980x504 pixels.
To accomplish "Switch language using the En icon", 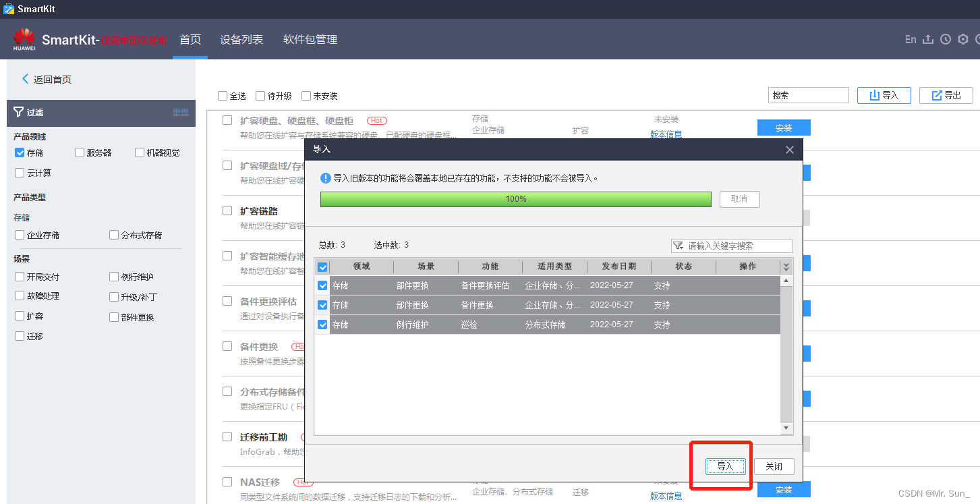I will [910, 39].
